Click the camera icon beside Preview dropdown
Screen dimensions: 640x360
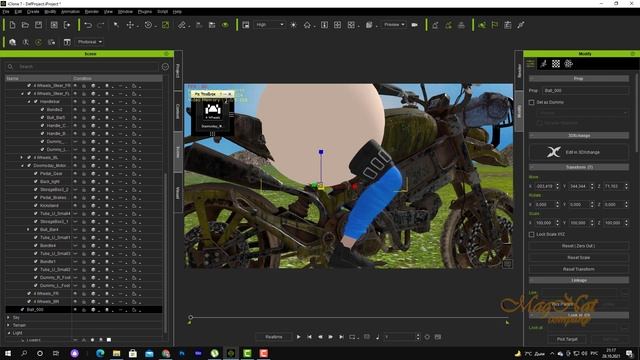pos(415,25)
